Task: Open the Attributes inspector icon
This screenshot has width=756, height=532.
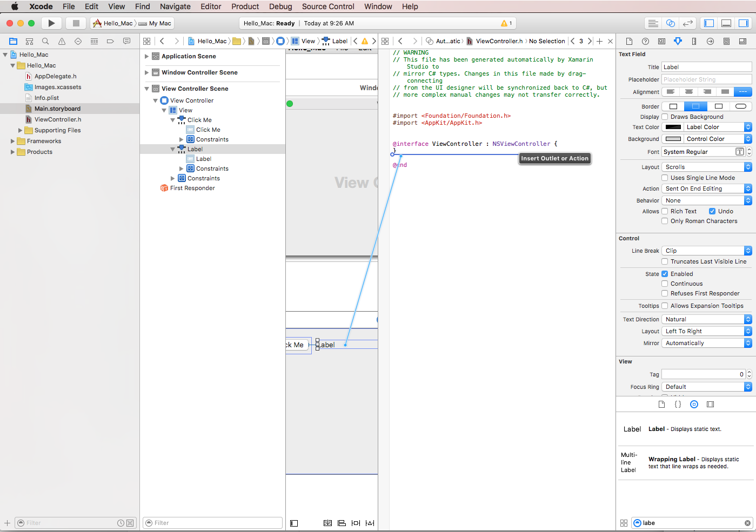Action: (x=678, y=41)
